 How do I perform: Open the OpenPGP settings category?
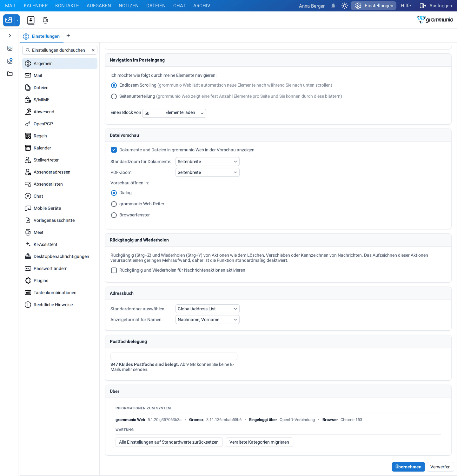(x=60, y=124)
